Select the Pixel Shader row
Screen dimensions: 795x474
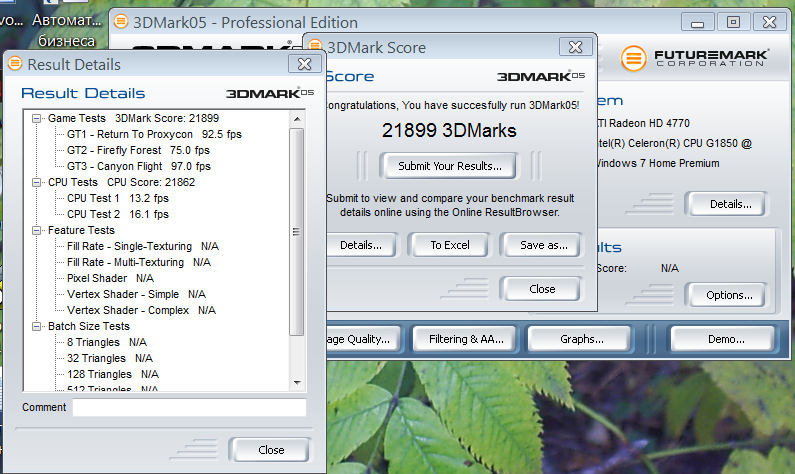pos(110,278)
